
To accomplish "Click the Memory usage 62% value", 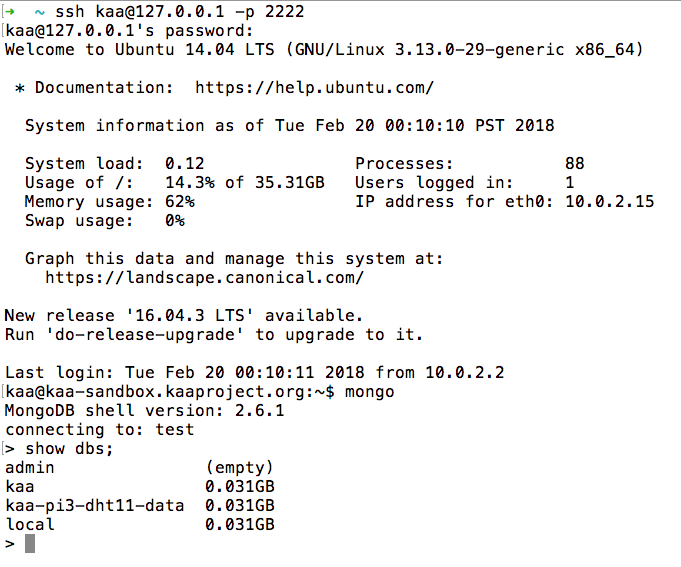I will click(179, 202).
